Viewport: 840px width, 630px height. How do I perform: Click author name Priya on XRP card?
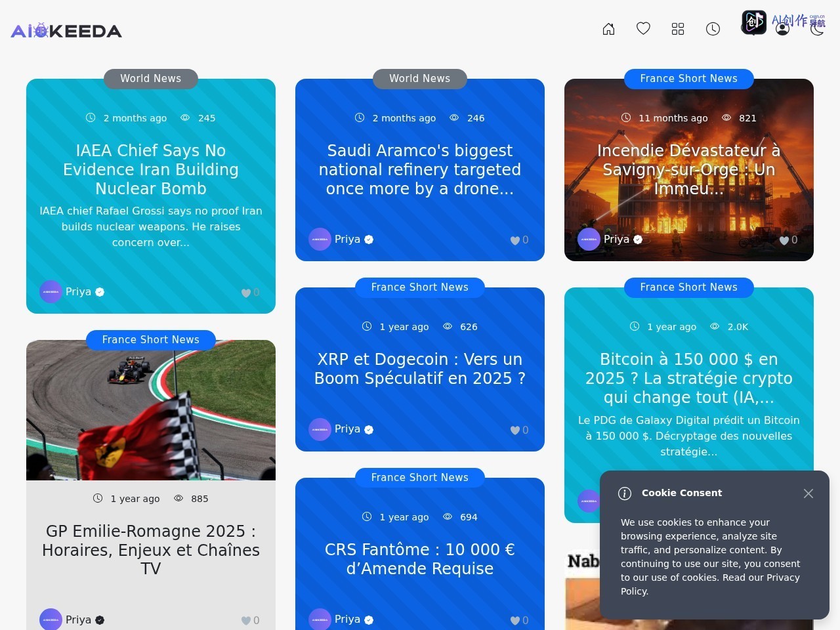tap(347, 429)
